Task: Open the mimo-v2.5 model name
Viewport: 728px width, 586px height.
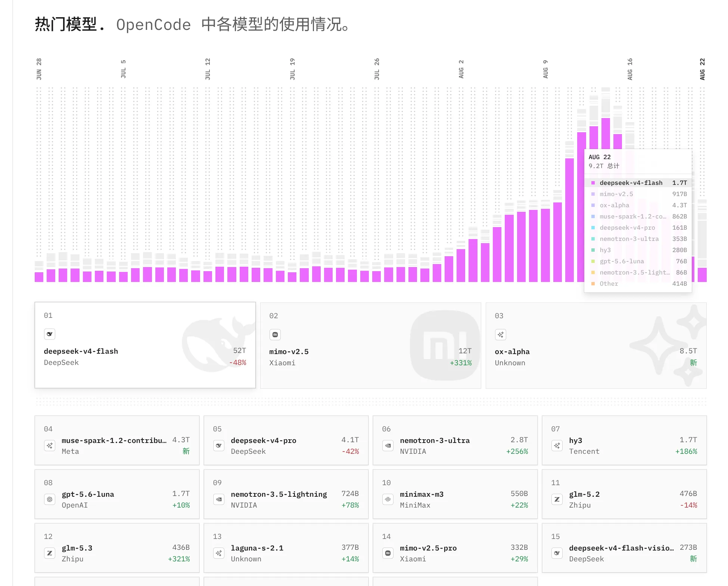Action: coord(289,351)
